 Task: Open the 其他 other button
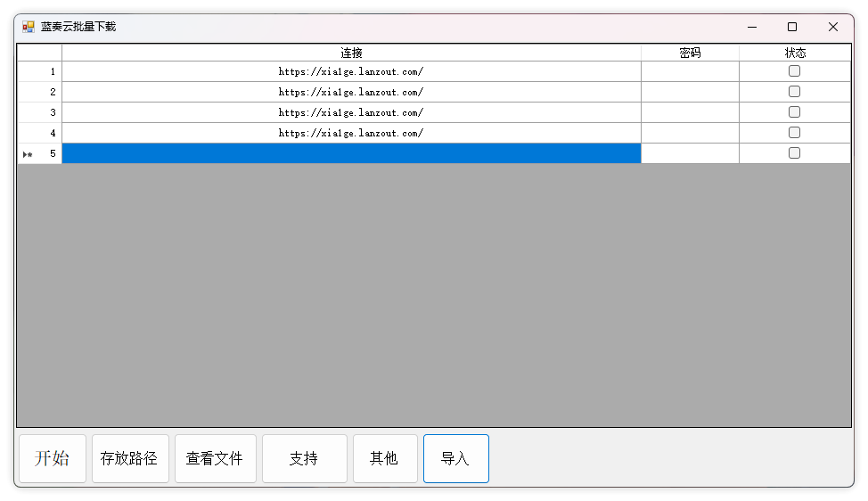[385, 458]
